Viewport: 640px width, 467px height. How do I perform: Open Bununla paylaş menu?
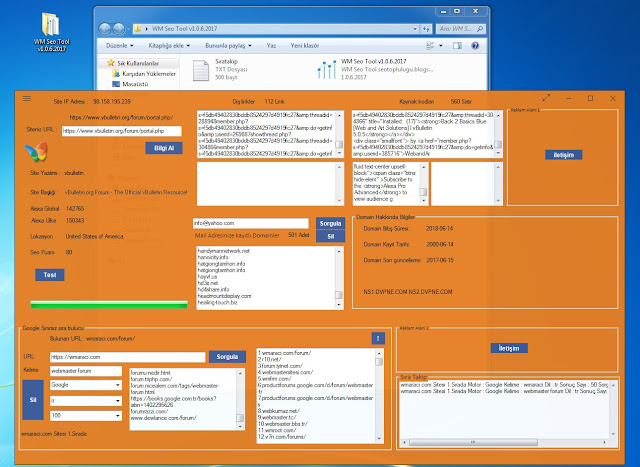(x=228, y=45)
